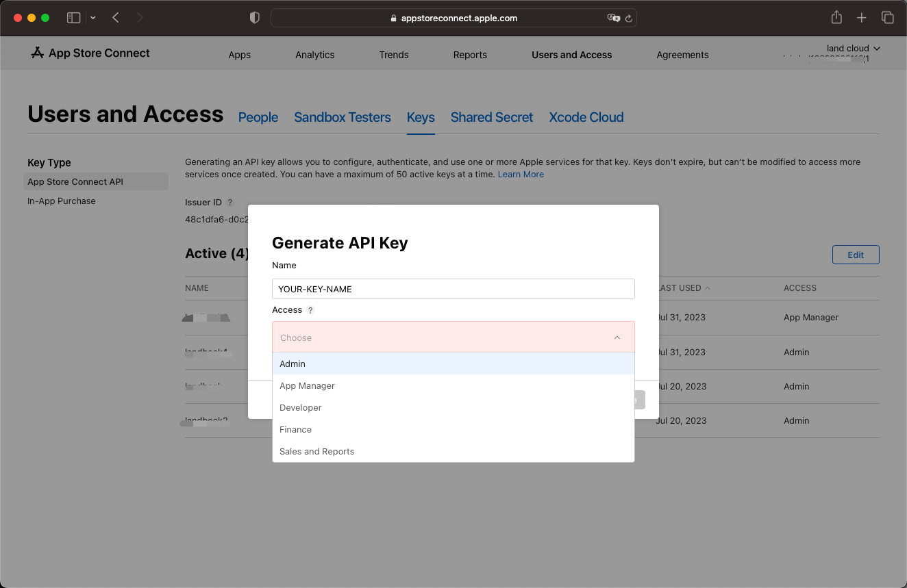Viewport: 907px width, 588px height.
Task: Switch to the Sandbox Testers tab
Action: tap(343, 117)
